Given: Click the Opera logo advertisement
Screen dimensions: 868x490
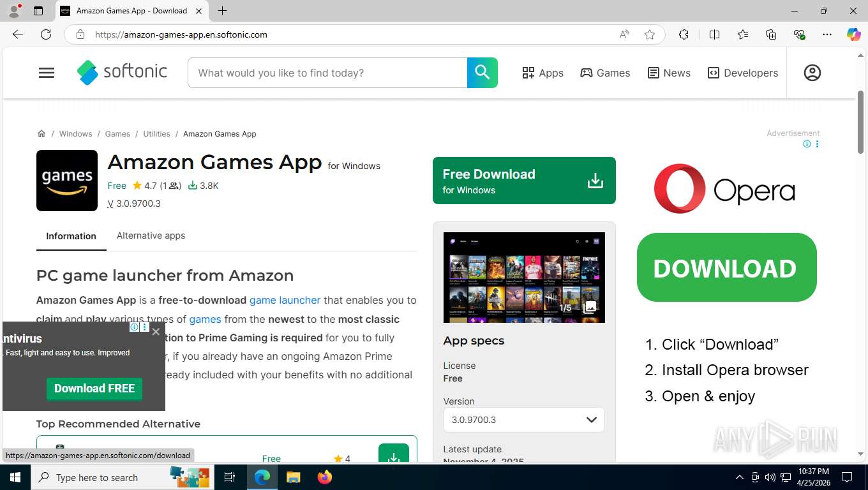Looking at the screenshot, I should pos(724,189).
